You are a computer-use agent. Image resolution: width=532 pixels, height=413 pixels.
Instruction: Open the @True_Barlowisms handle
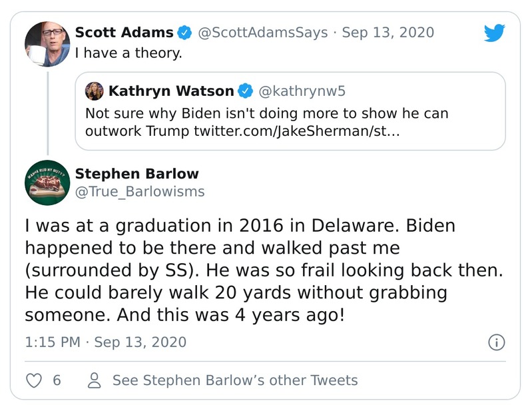click(139, 192)
